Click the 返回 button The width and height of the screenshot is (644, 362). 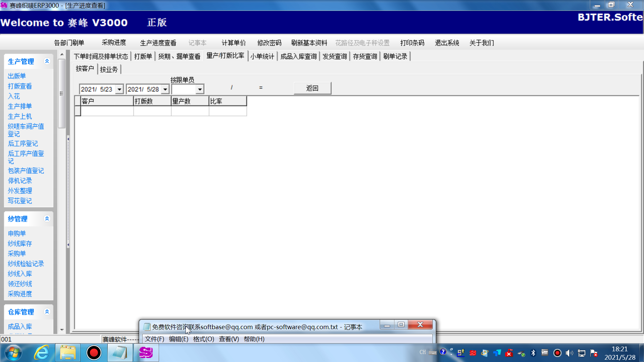coord(312,88)
